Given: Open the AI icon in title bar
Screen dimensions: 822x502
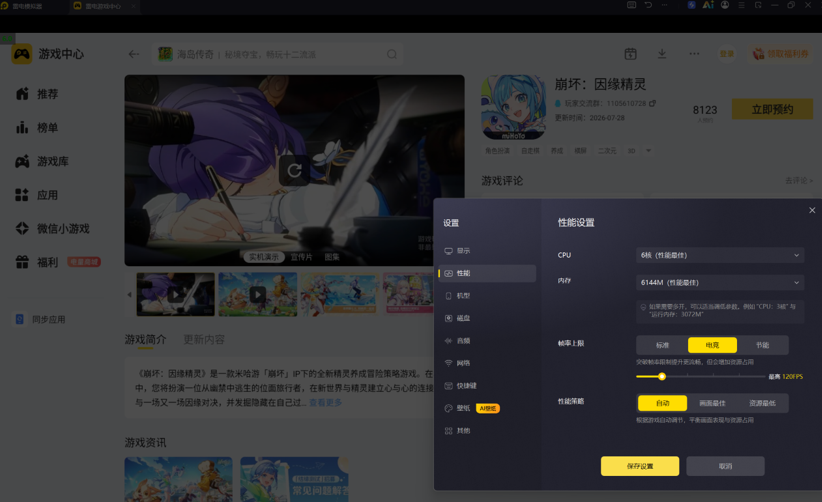Looking at the screenshot, I should pos(708,5).
